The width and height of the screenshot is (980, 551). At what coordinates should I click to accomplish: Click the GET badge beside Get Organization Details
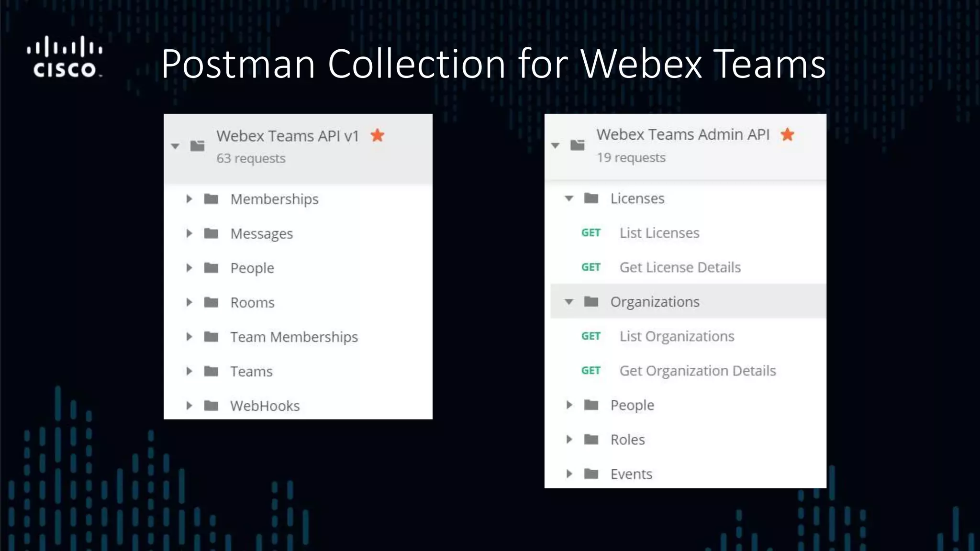point(591,370)
